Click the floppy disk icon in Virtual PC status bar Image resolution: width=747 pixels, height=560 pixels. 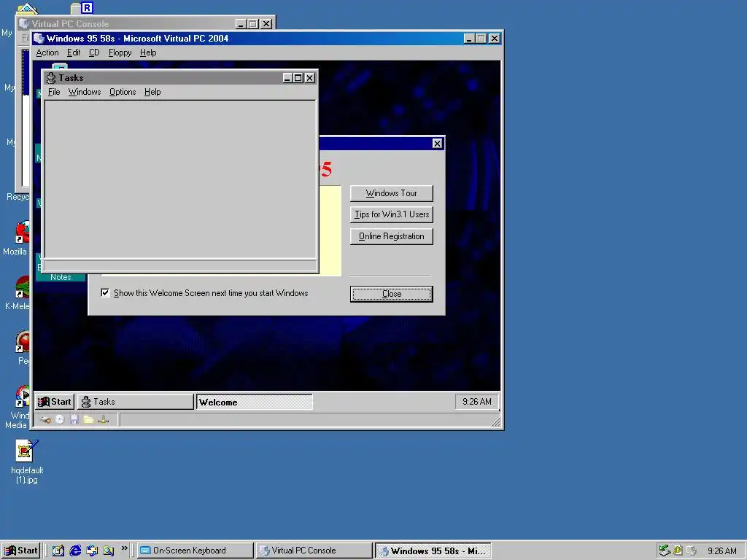coord(74,419)
